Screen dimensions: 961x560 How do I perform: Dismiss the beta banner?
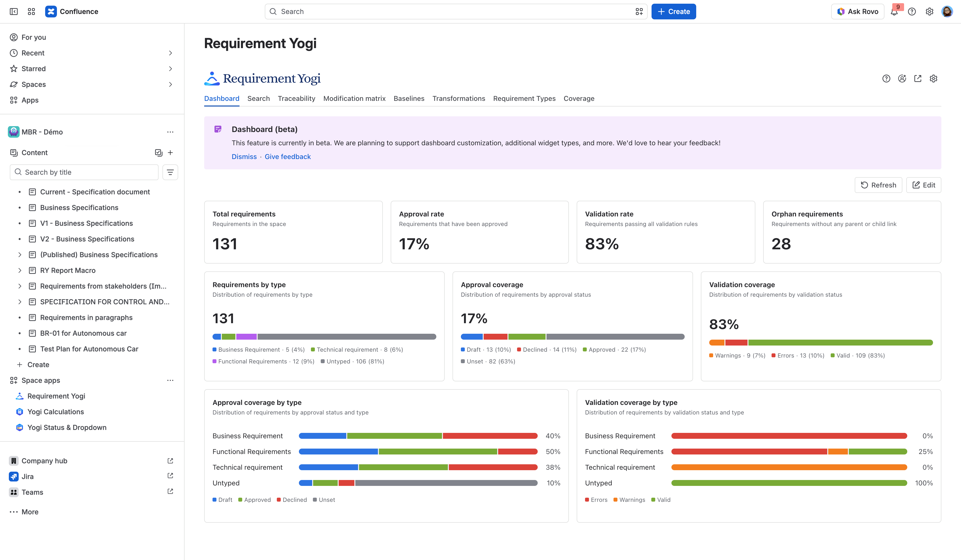[244, 157]
